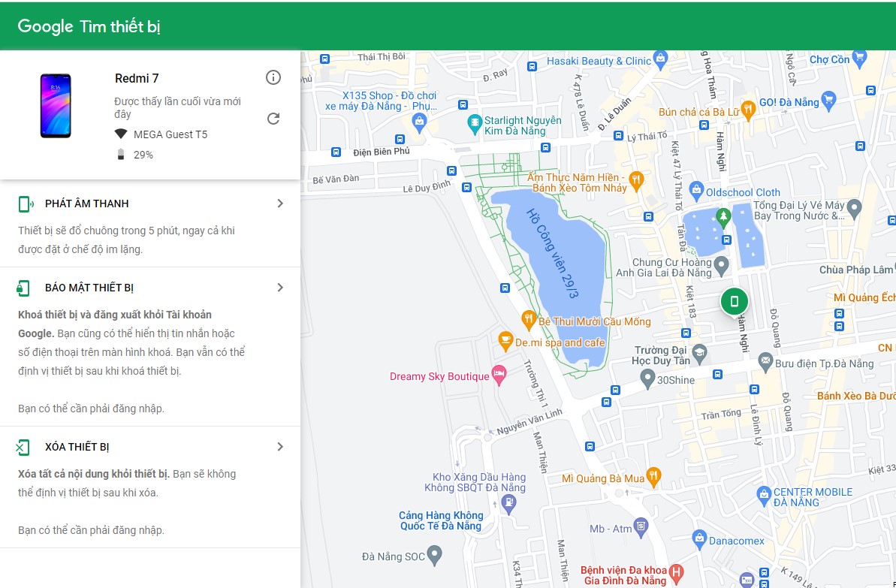Click the Chợ Cồn shopping cart pin
The height and width of the screenshot is (588, 896).
click(x=859, y=57)
